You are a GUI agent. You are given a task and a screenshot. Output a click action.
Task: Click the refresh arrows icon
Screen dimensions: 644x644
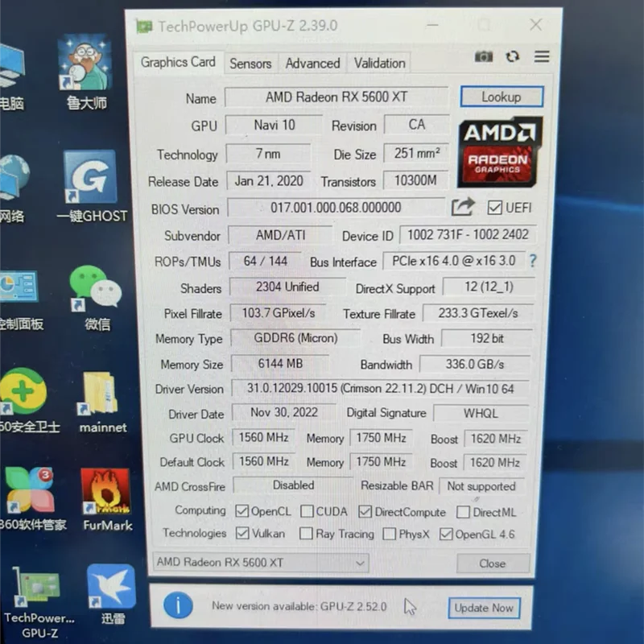[512, 56]
